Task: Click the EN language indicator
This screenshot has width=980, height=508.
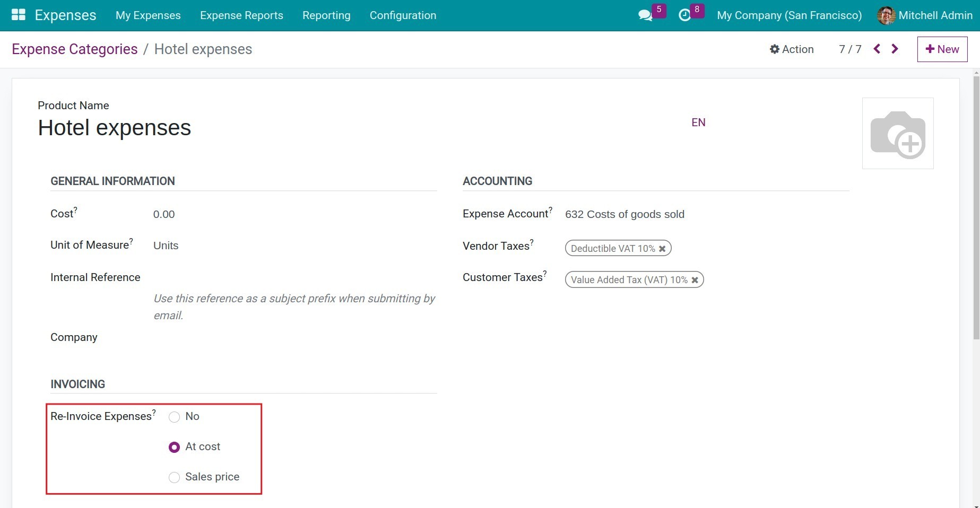Action: point(698,122)
